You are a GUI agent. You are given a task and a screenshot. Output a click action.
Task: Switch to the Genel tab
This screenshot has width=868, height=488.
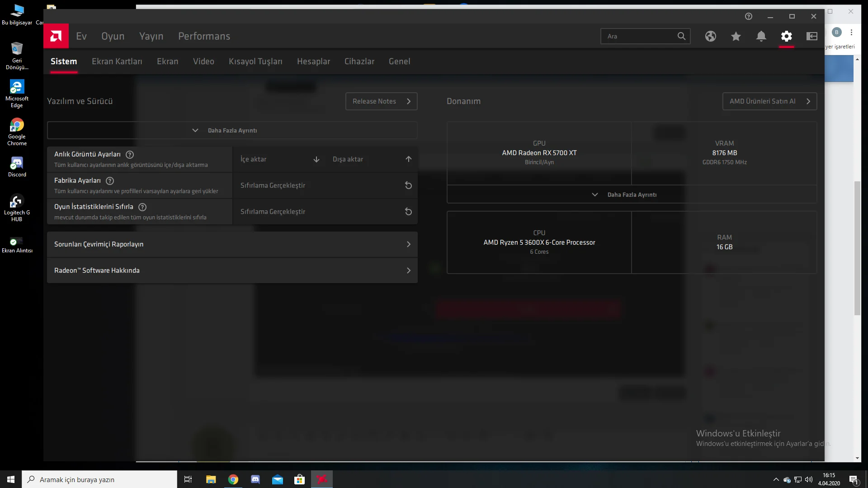tap(400, 62)
